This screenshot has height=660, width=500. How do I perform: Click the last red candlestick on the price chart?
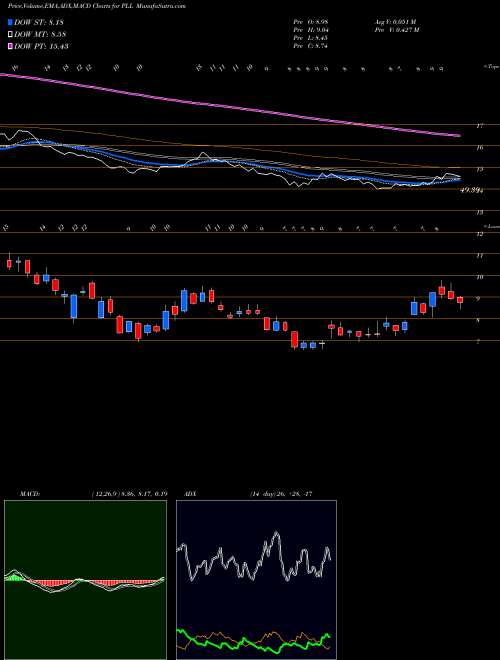(460, 300)
